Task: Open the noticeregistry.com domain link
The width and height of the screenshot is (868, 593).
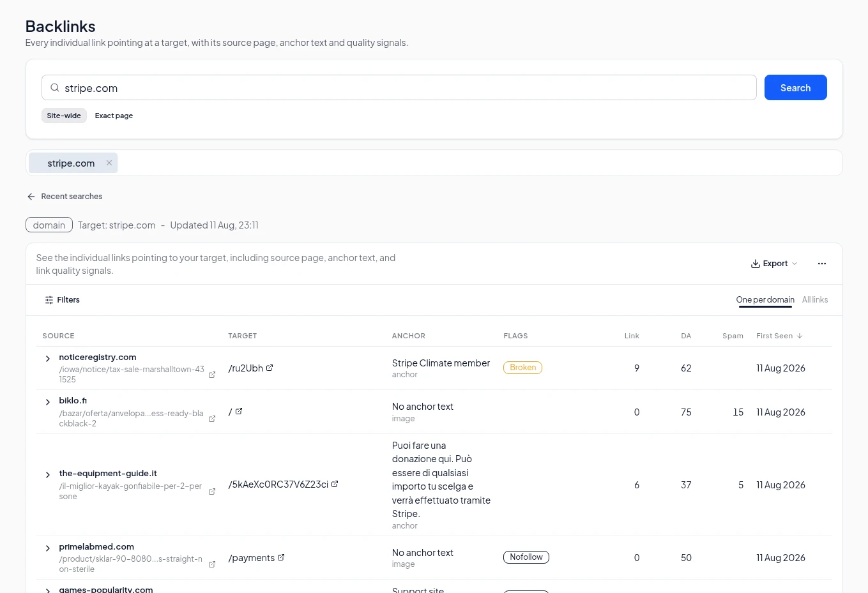Action: point(98,357)
